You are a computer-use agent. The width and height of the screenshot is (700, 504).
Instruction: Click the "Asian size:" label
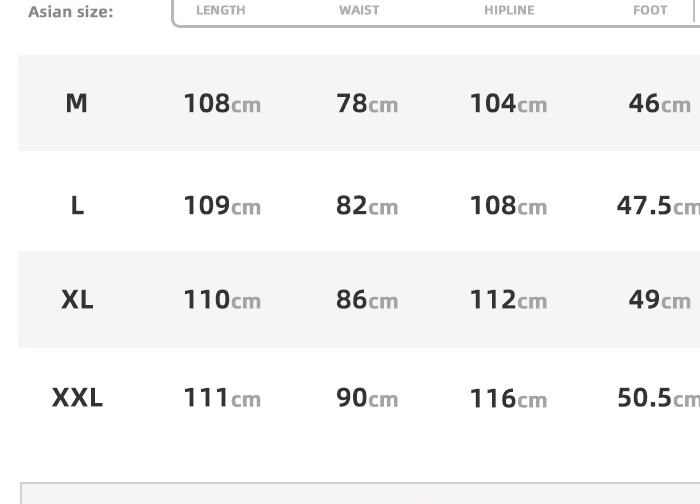tap(70, 12)
